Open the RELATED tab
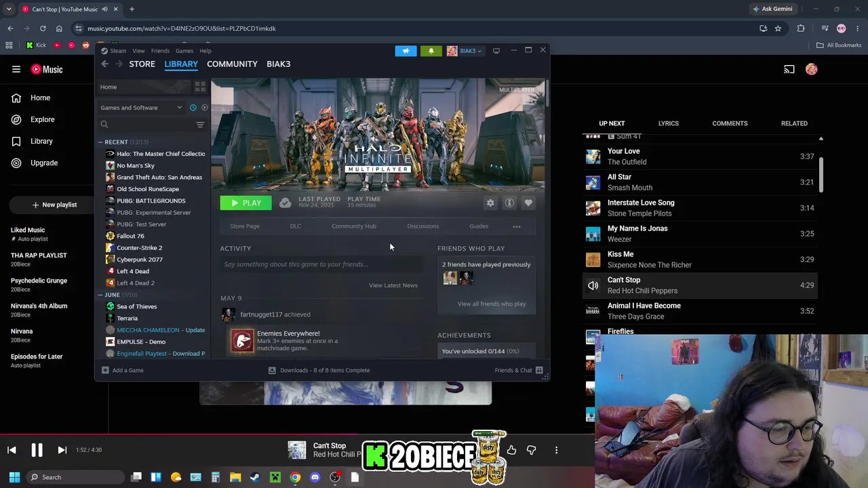The image size is (868, 488). click(794, 123)
